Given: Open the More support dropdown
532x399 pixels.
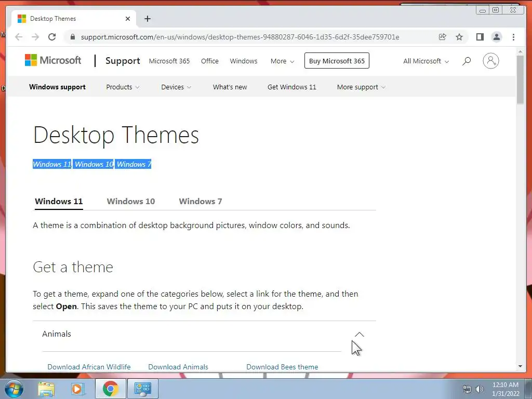Looking at the screenshot, I should (361, 87).
